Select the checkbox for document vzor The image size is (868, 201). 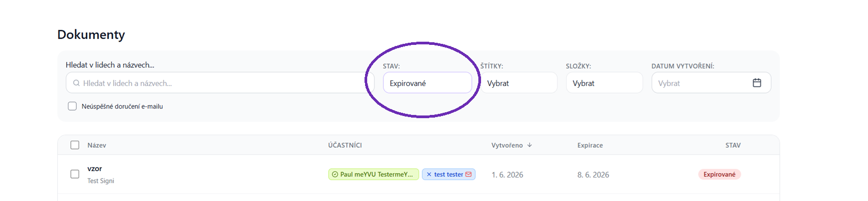[75, 174]
